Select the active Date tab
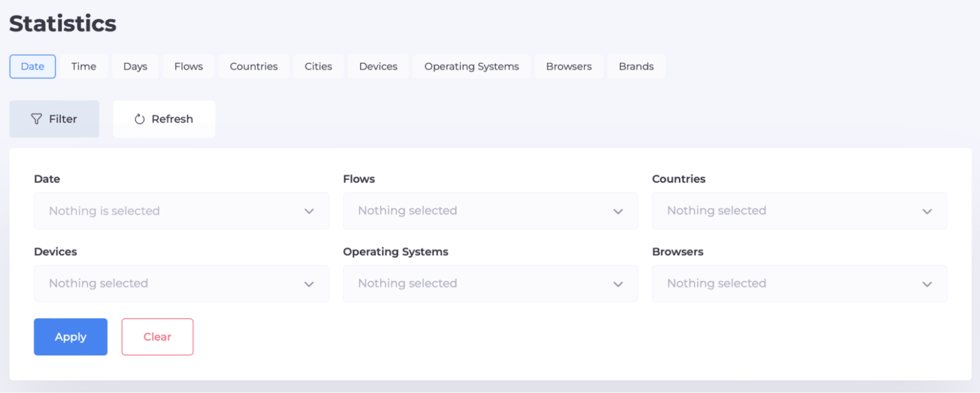Screen dimensions: 980x393 pyautogui.click(x=33, y=66)
